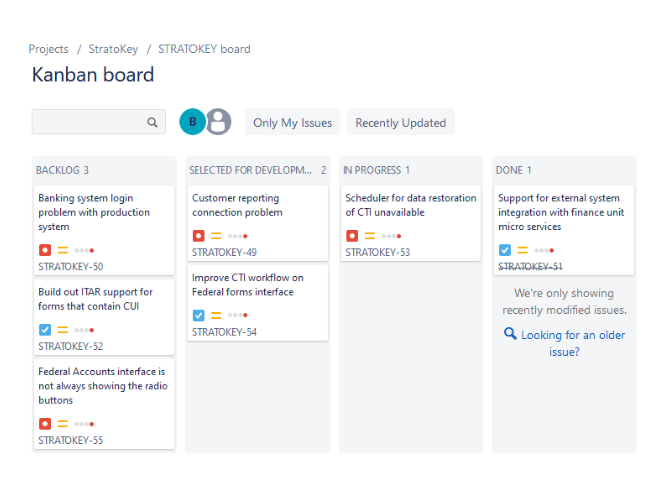
Task: Click priority icon on STRATOKEY-55 card
Action: coord(62,424)
